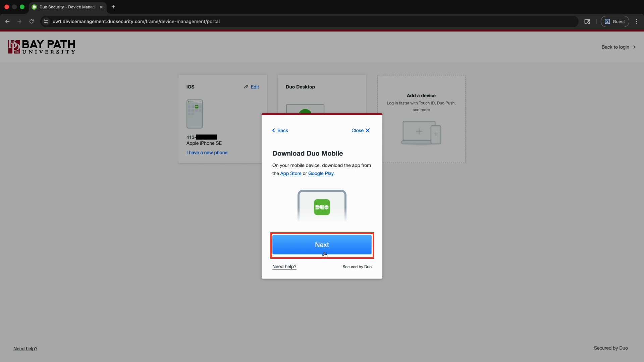Open the App Store link
The image size is (644, 362).
point(291,173)
